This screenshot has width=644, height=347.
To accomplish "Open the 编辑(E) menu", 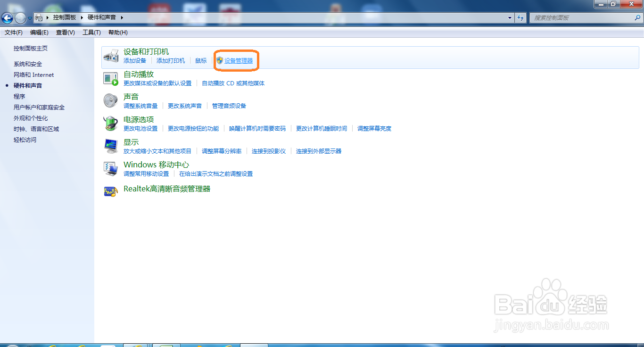I will pyautogui.click(x=39, y=33).
